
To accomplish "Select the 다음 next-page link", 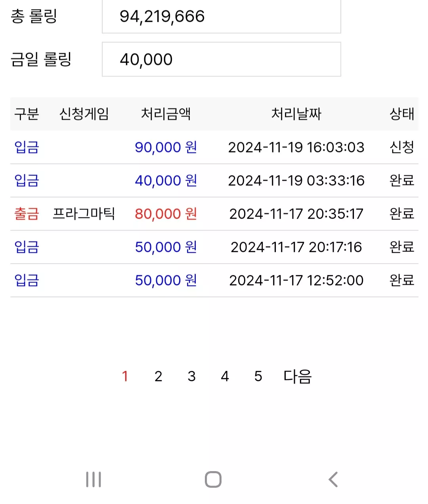I will tap(298, 376).
